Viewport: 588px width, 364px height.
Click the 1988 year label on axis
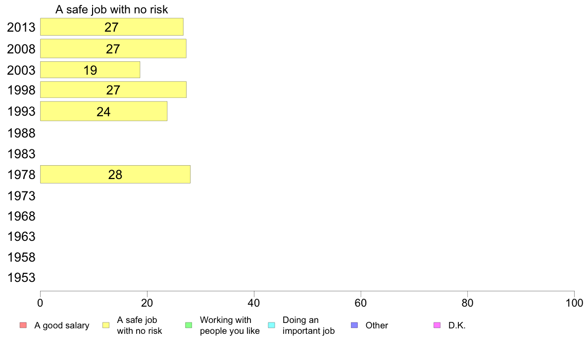tap(21, 133)
